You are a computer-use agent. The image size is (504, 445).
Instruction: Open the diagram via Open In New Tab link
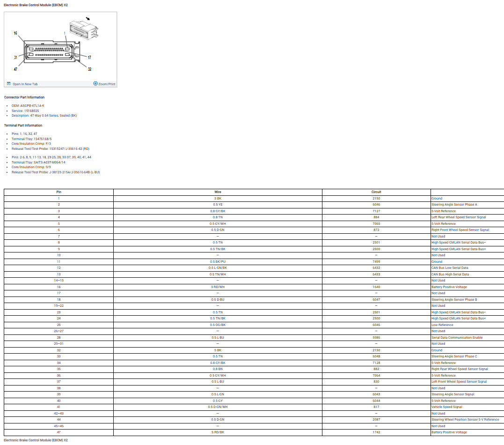pyautogui.click(x=25, y=84)
